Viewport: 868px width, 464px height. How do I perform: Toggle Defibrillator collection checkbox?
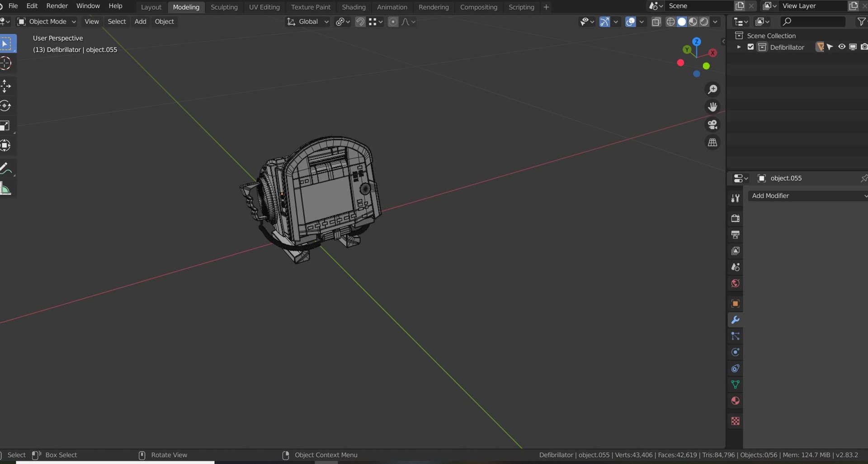[750, 47]
